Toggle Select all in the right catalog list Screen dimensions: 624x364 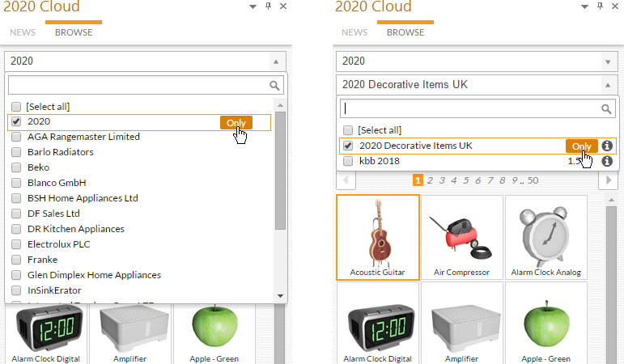348,130
